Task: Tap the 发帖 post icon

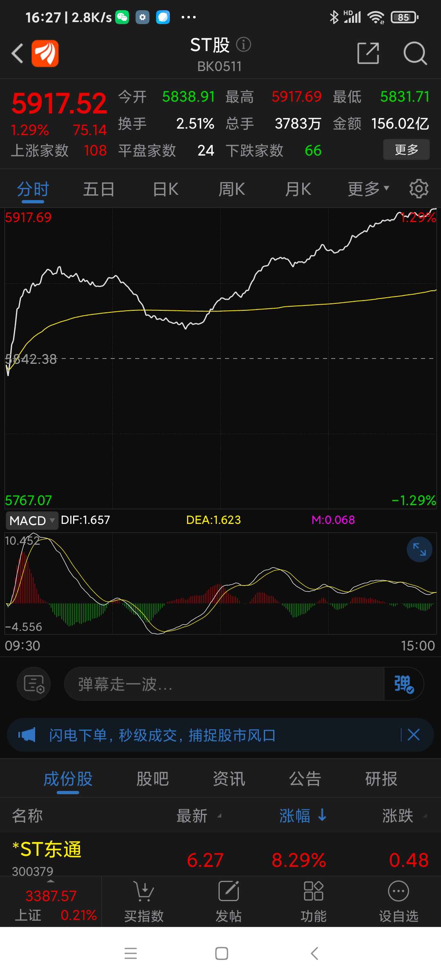Action: 229,891
